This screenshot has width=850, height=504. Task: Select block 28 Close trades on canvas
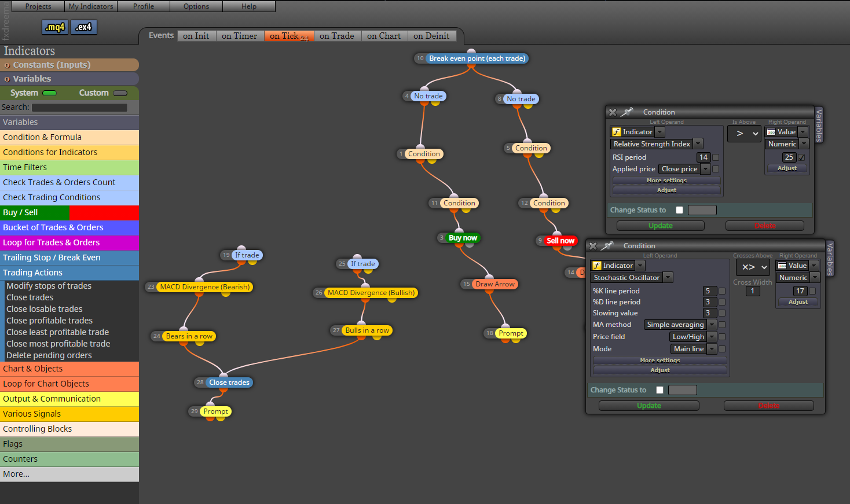(x=229, y=382)
